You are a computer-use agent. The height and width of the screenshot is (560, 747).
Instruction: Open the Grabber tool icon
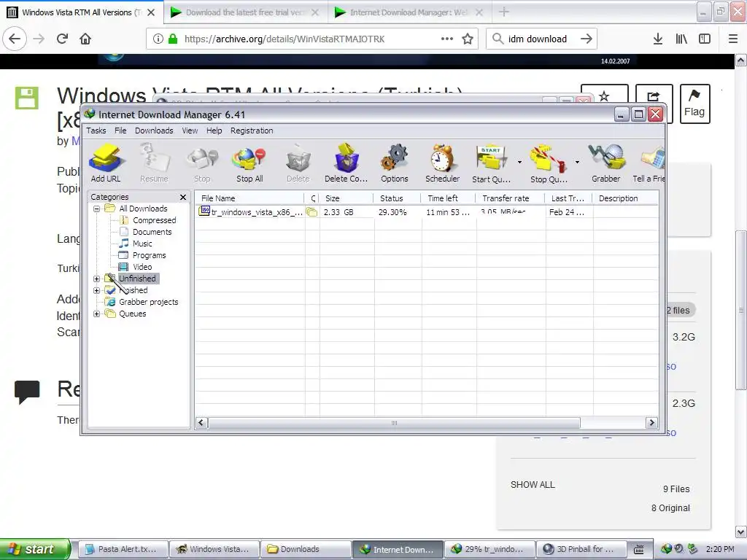click(x=606, y=163)
